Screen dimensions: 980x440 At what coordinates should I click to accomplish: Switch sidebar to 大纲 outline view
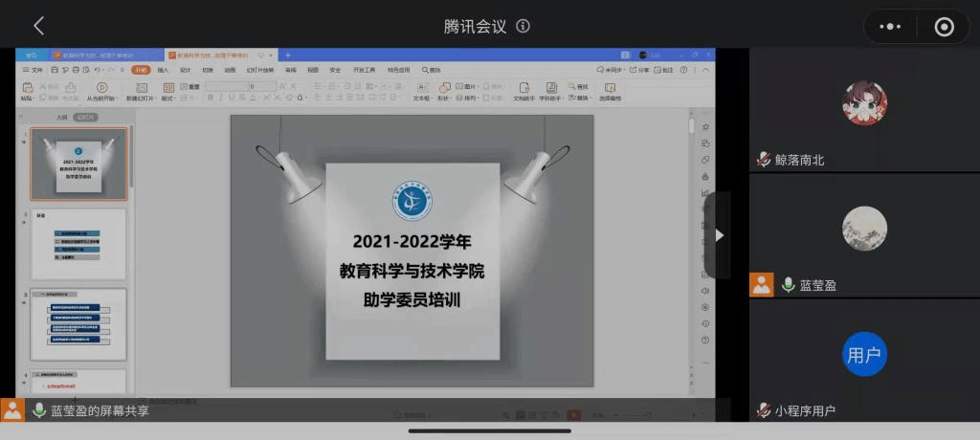click(x=61, y=117)
